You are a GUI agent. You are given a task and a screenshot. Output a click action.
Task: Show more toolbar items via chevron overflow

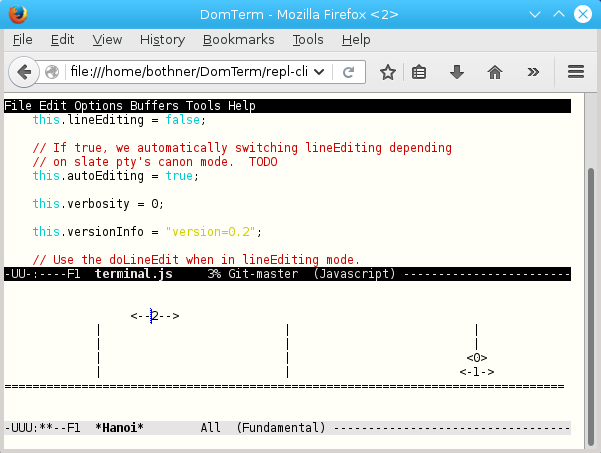(533, 72)
